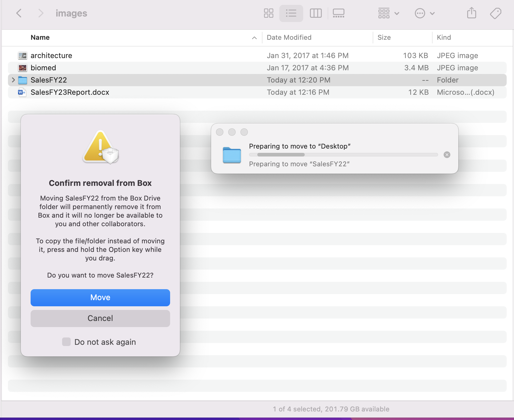Click the progress window's second title-bar button
The width and height of the screenshot is (514, 420).
232,132
